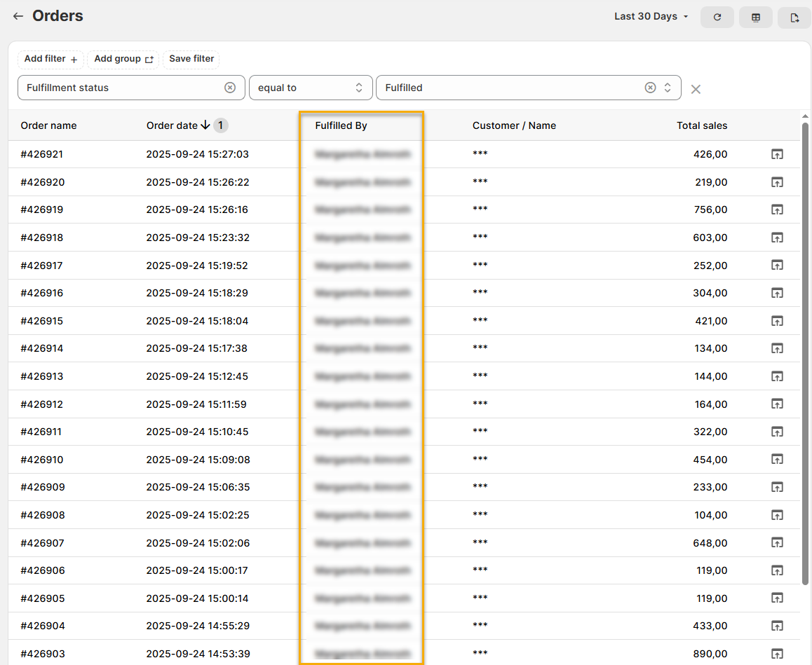Open order #426907 details icon
Screen dimensions: 812x665
(x=777, y=543)
